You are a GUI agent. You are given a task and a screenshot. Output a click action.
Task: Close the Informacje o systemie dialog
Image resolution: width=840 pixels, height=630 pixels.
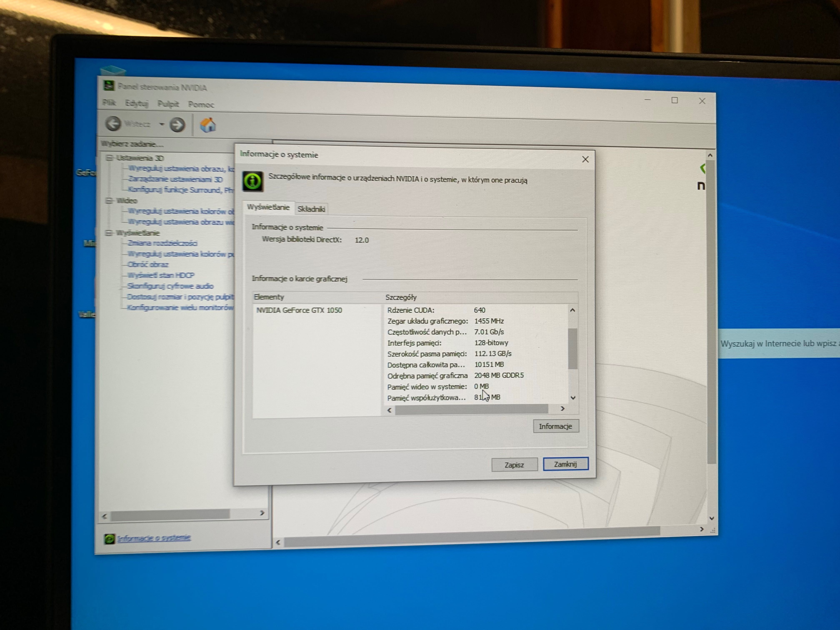coord(585,160)
